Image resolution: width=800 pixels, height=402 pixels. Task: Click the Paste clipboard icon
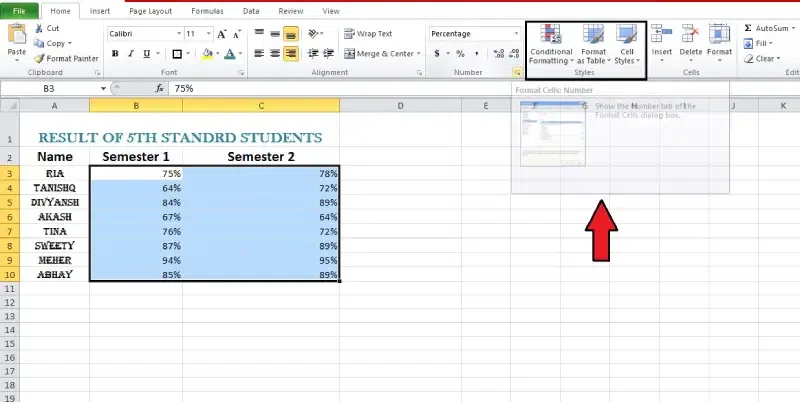coord(17,35)
